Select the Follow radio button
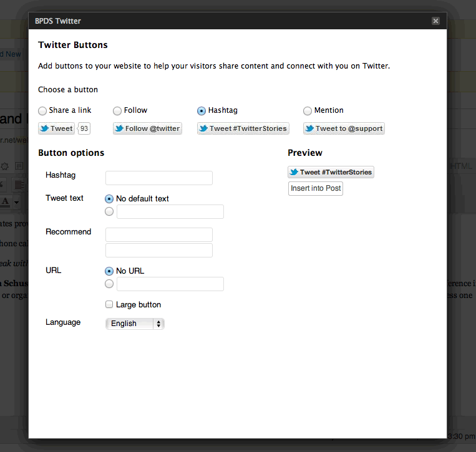The height and width of the screenshot is (452, 476). pos(117,111)
